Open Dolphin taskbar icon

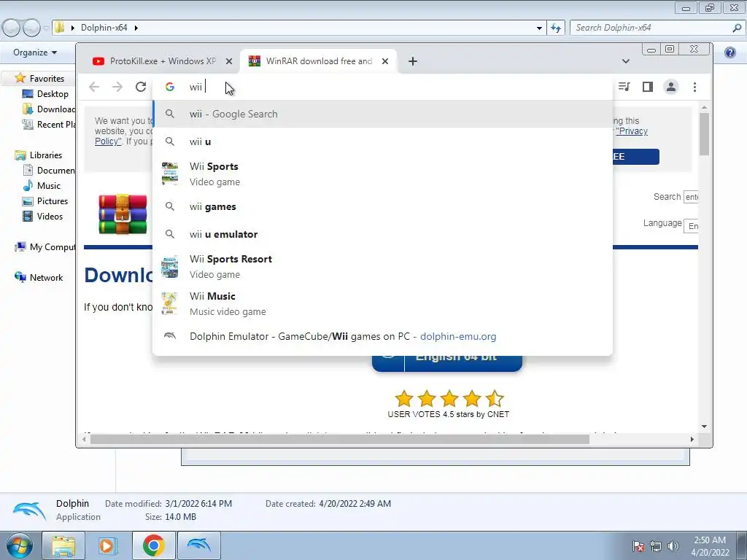tap(199, 545)
